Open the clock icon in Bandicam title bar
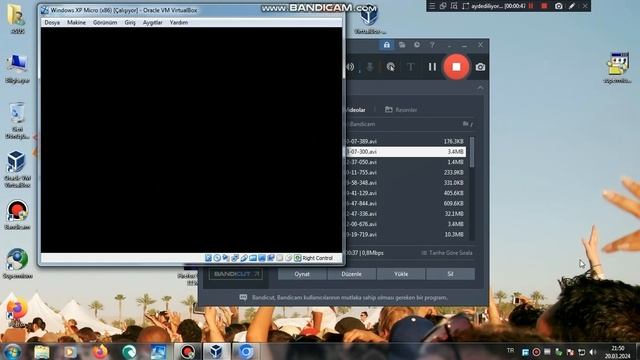 417,45
